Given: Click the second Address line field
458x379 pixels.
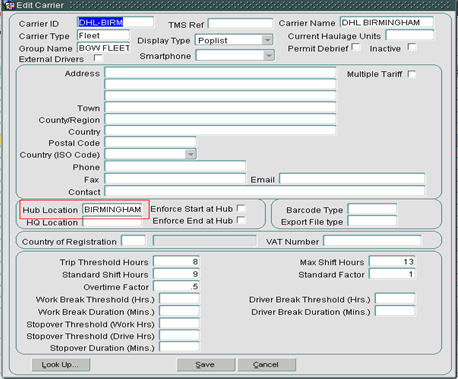Looking at the screenshot, I should tap(220, 84).
